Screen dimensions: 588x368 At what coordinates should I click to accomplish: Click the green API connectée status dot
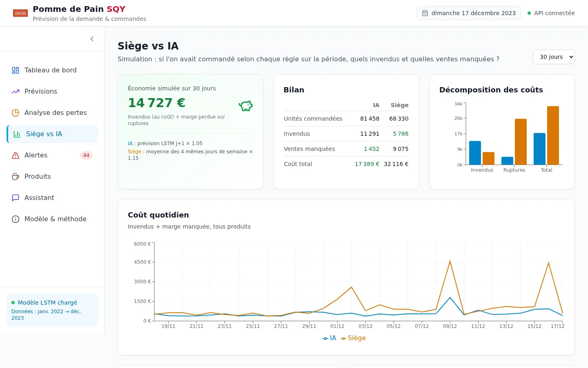[529, 13]
